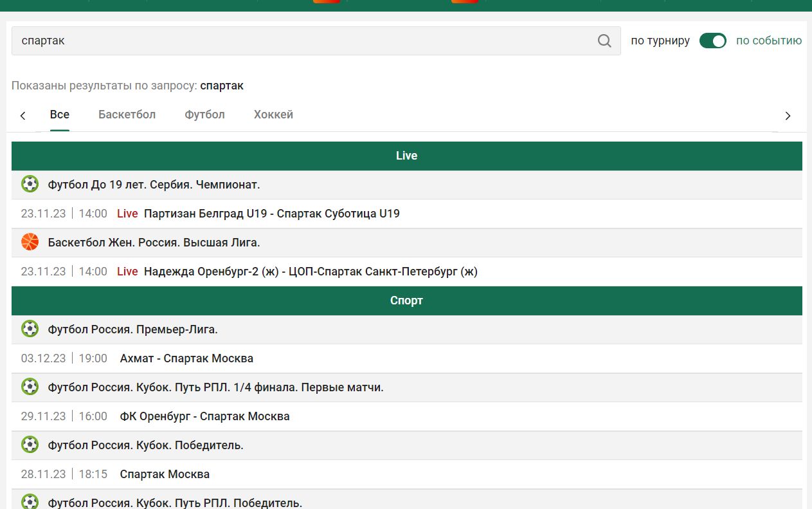Viewport: 812px width, 509px height.
Task: Switch to the 'Баскетбол' tab
Action: coord(127,115)
